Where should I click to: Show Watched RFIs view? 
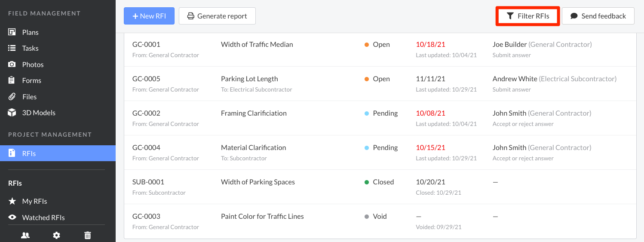(x=43, y=217)
